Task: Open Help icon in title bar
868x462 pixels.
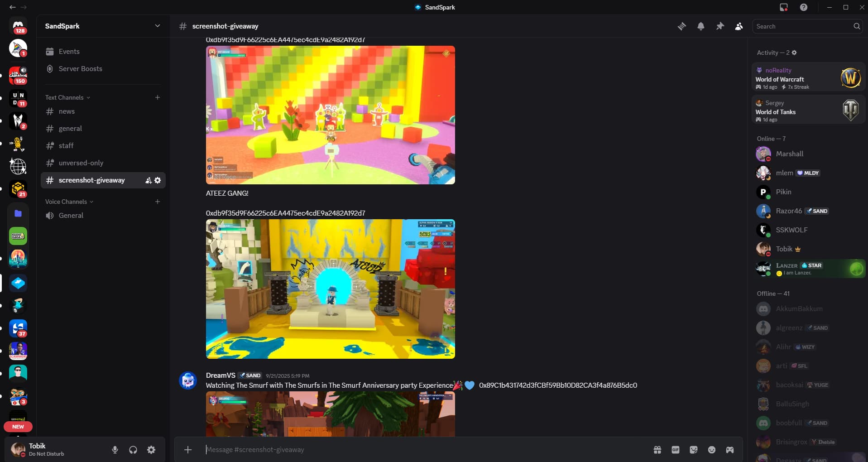Action: pos(804,7)
